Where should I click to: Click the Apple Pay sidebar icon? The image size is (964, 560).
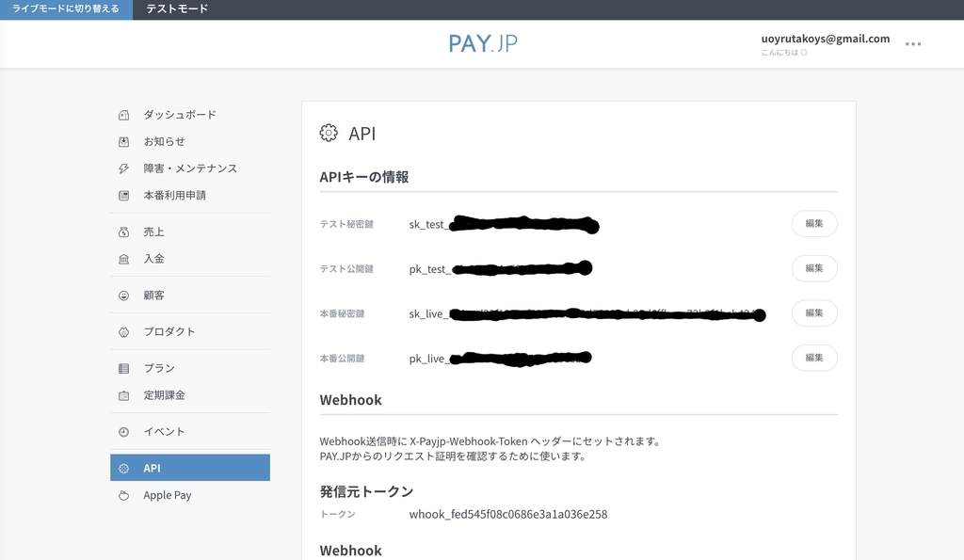coord(122,494)
